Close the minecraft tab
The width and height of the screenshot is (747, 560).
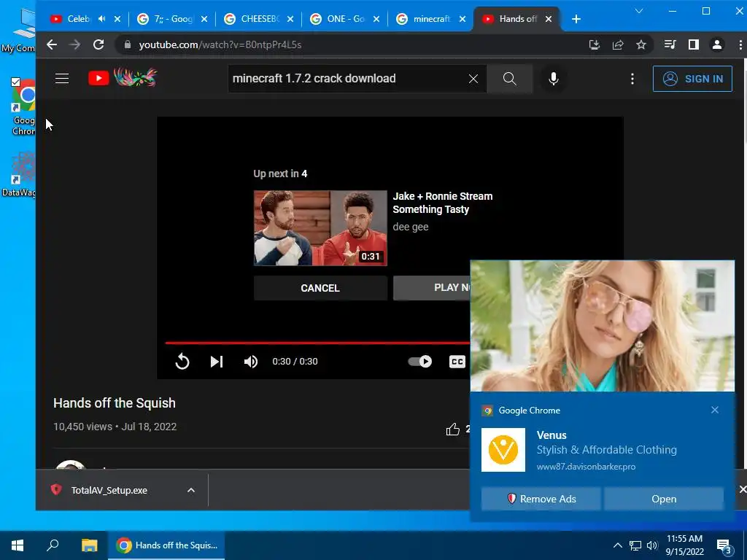coord(462,19)
